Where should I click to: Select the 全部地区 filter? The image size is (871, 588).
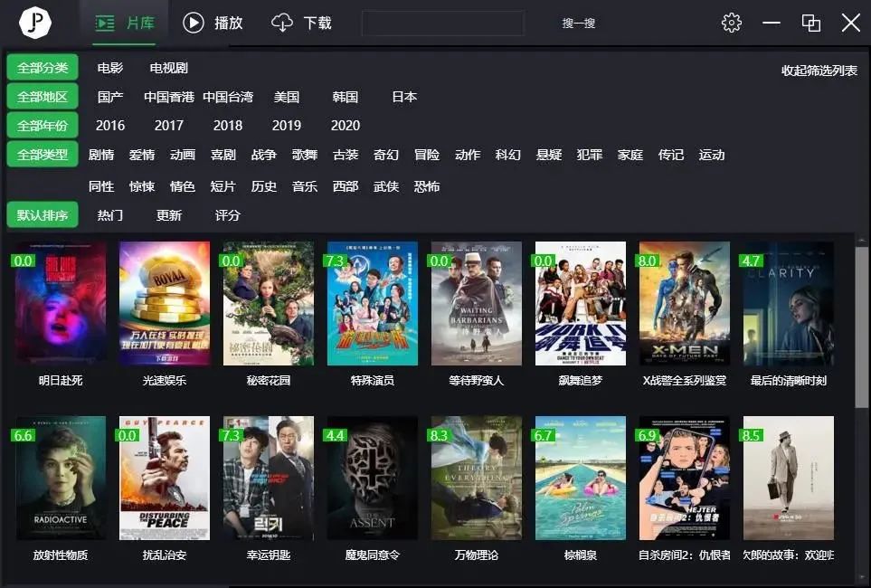pyautogui.click(x=43, y=97)
